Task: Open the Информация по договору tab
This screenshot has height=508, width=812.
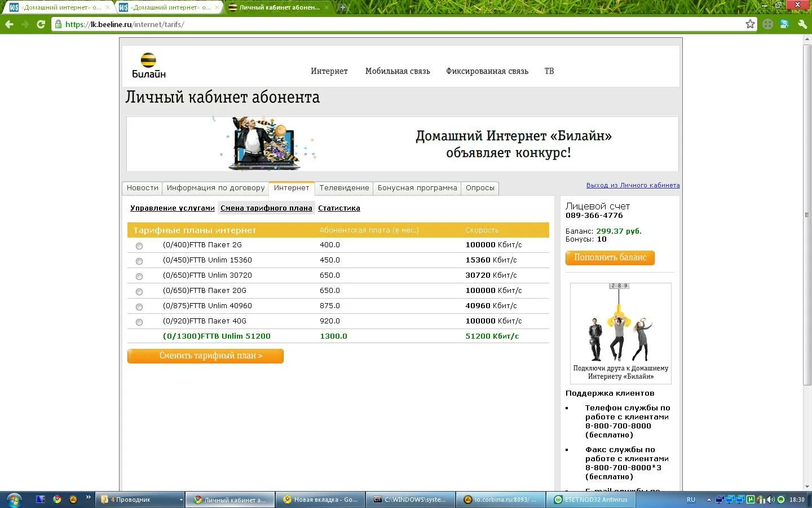Action: [x=215, y=188]
